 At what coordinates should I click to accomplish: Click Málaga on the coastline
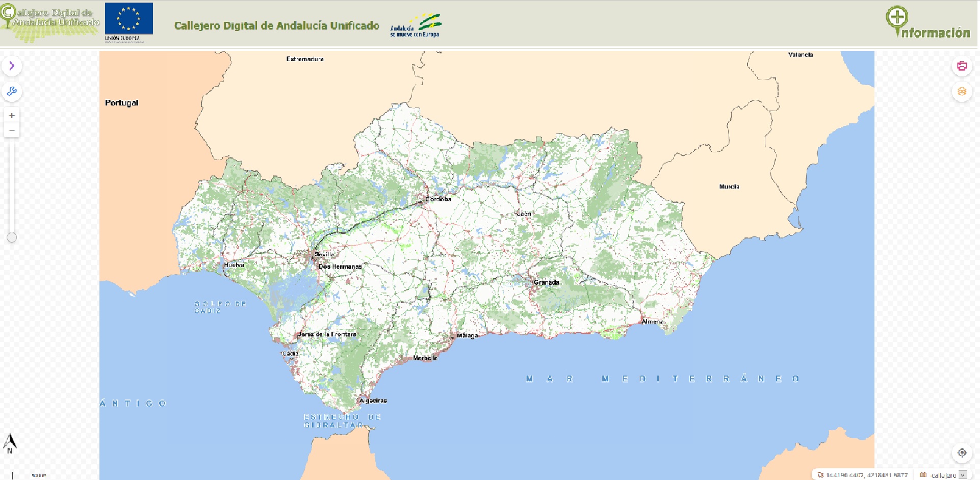coord(467,335)
